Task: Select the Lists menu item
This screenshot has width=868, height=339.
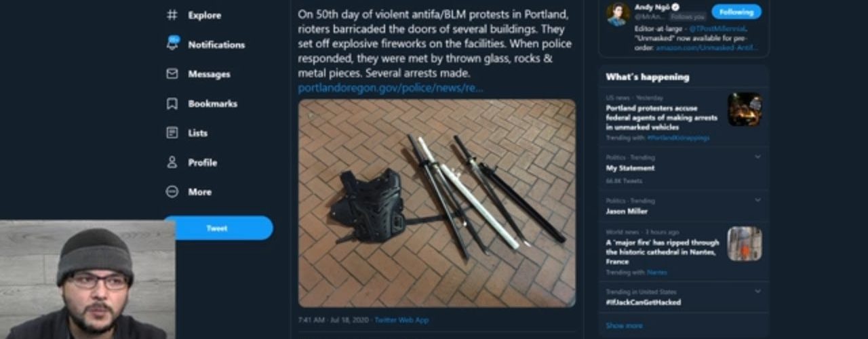Action: 197,133
